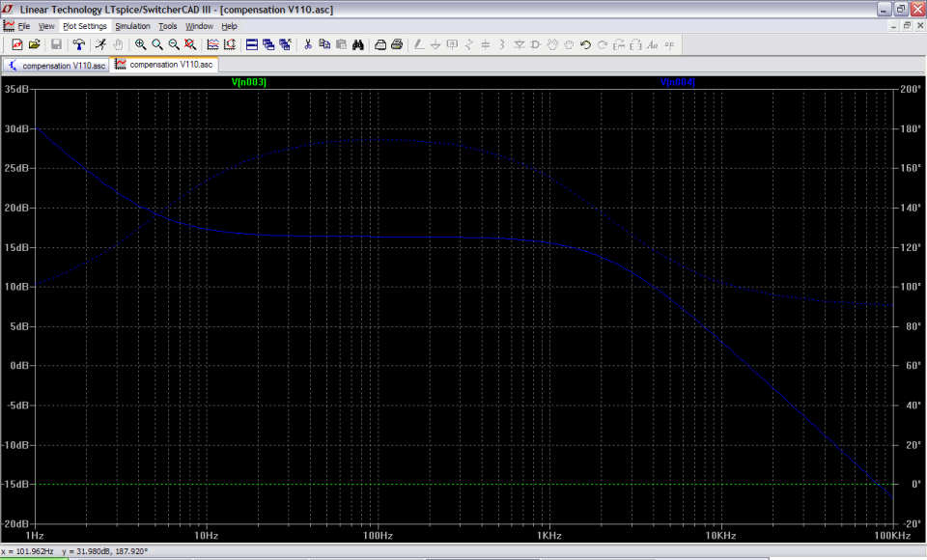
Task: Click the Paste clipboard icon
Action: point(341,44)
